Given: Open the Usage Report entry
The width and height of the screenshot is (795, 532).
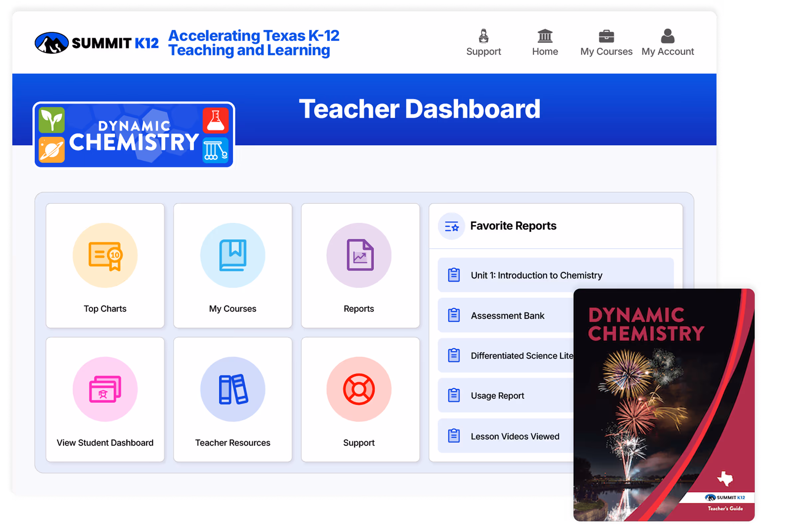Looking at the screenshot, I should coord(506,396).
